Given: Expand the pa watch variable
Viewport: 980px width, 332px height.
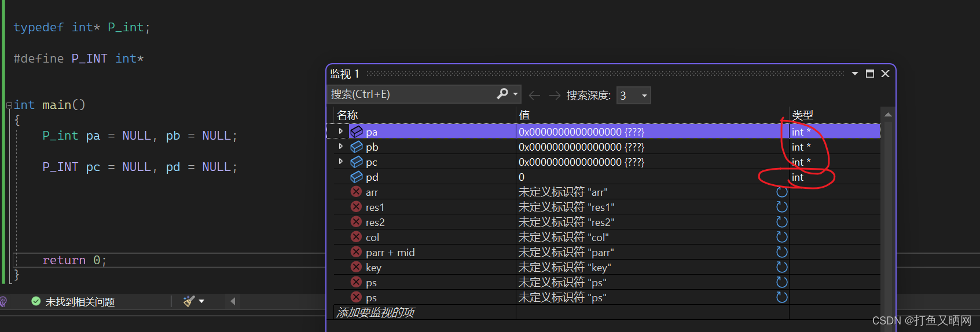Looking at the screenshot, I should point(340,132).
